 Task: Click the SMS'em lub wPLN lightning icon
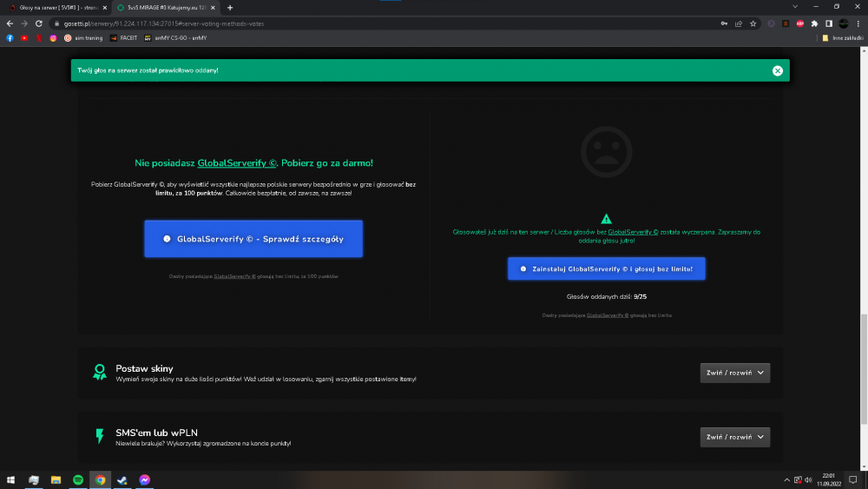[100, 436]
